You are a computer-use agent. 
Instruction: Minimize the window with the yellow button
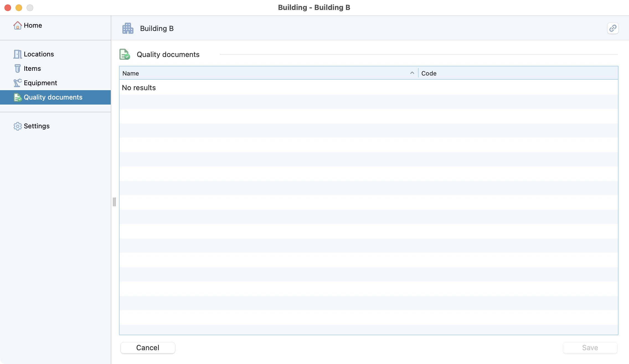[19, 8]
